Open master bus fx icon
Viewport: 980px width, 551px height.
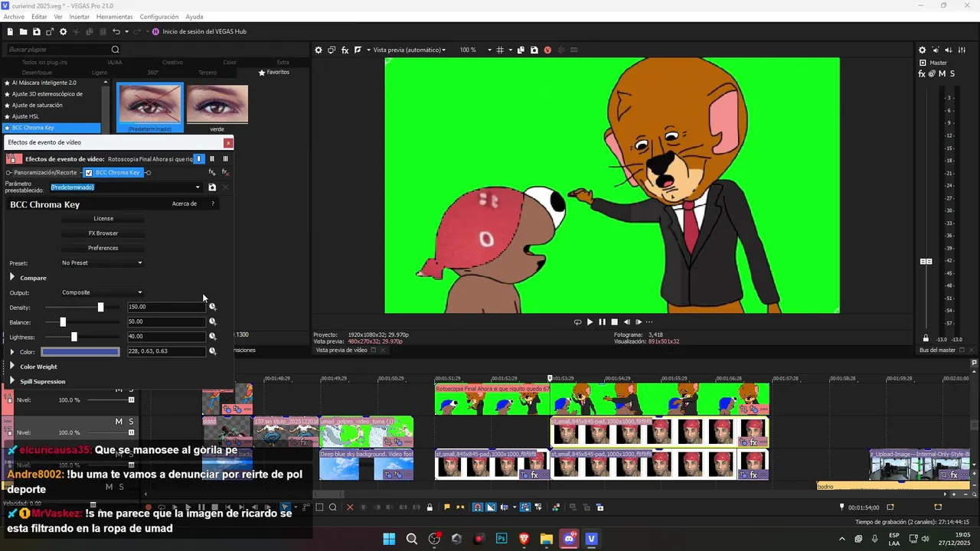(x=922, y=73)
